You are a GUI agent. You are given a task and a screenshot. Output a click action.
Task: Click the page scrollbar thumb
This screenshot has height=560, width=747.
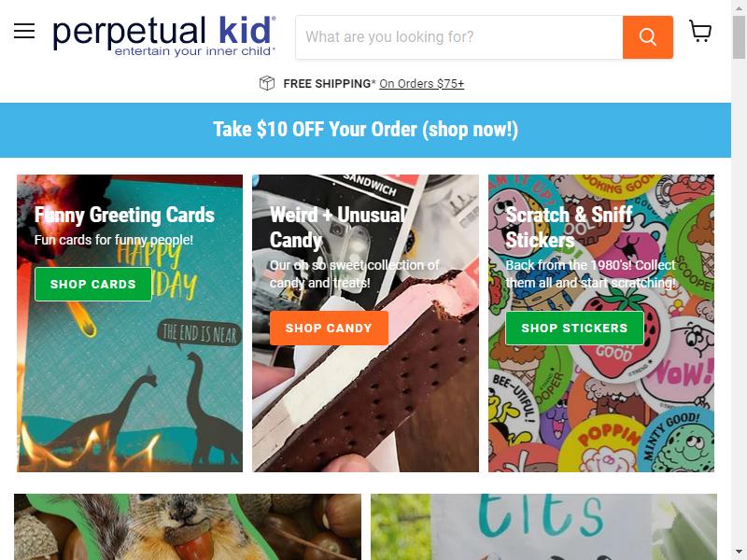(x=739, y=37)
